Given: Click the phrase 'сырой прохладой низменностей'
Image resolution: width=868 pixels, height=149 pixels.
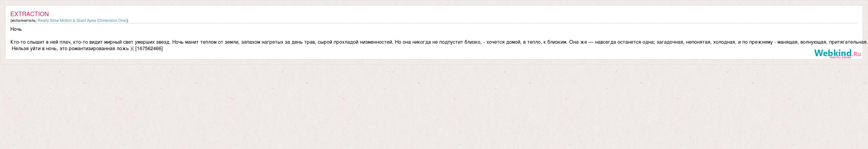Looking at the screenshot, I should (355, 42).
